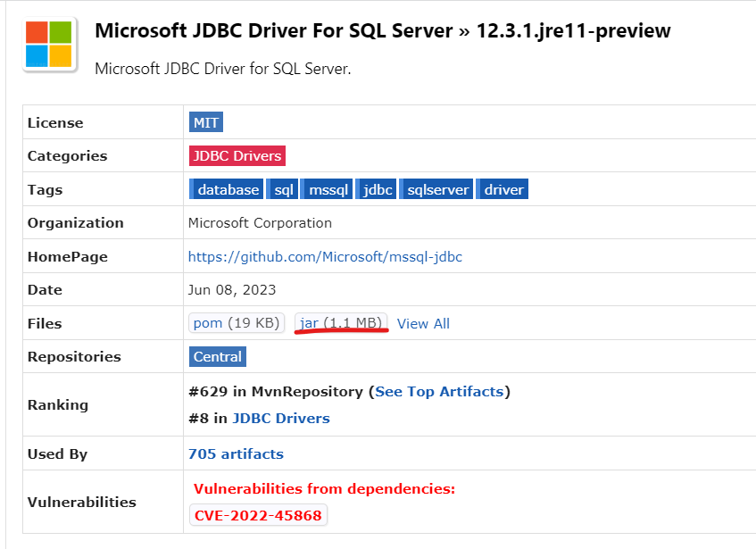Click View All files link
Image resolution: width=756 pixels, height=549 pixels.
coord(423,323)
